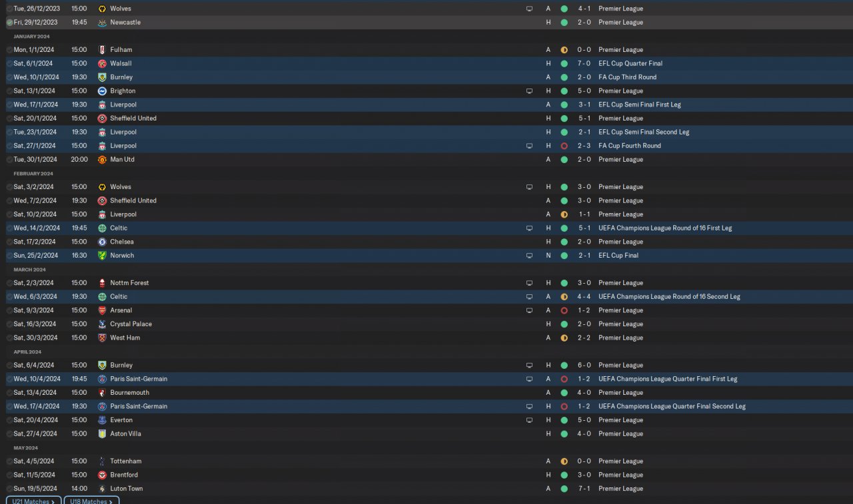The height and width of the screenshot is (504, 853).
Task: Click the Norwich club badge
Action: click(x=102, y=256)
